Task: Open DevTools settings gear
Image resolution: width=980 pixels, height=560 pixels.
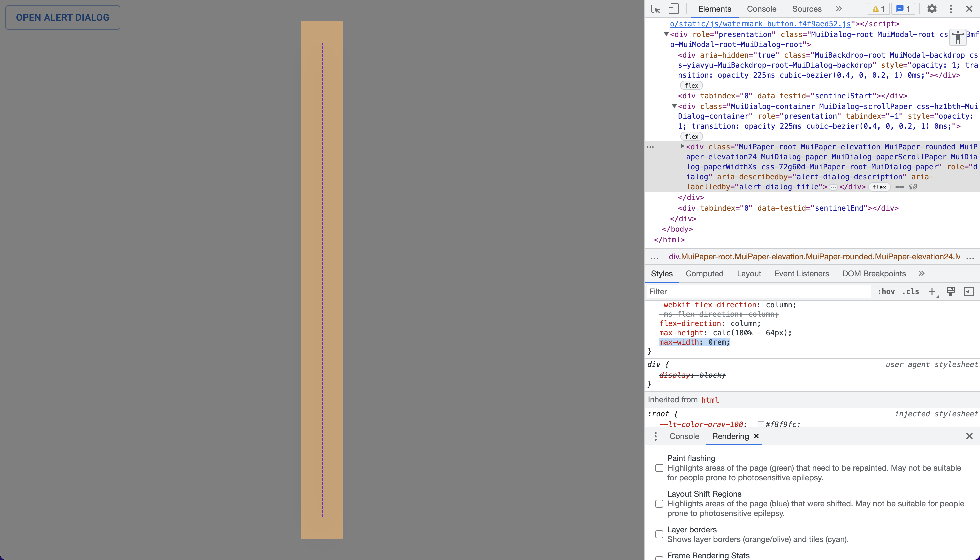Action: point(932,8)
